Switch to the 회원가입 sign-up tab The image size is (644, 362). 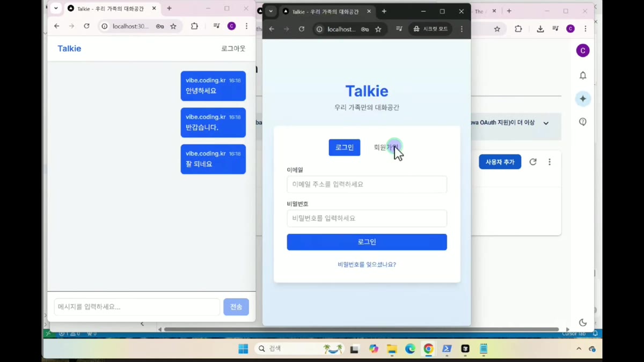pyautogui.click(x=386, y=147)
